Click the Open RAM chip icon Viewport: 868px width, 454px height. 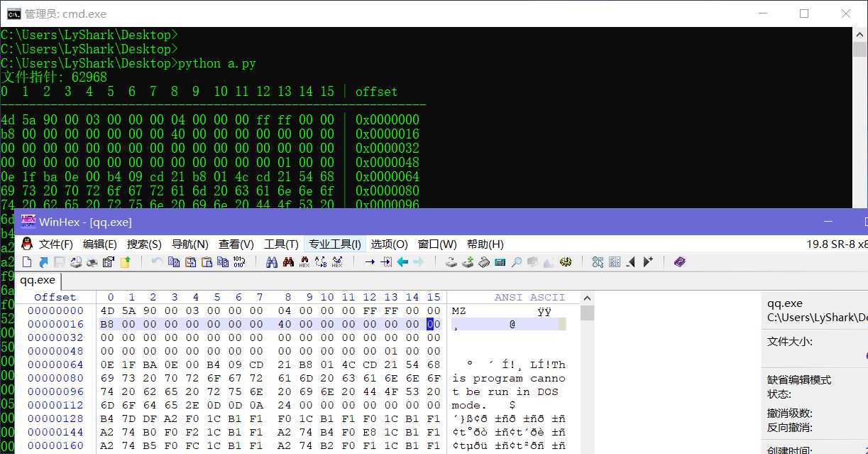483,262
